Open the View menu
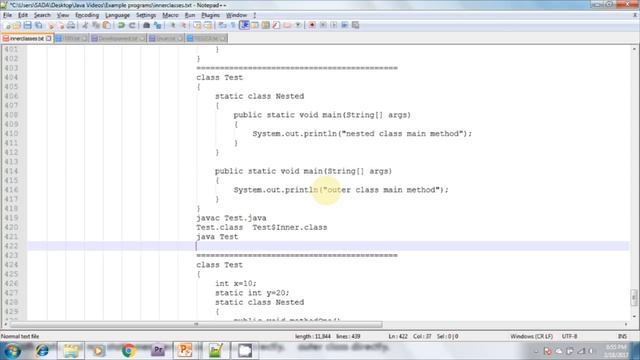This screenshot has width=640, height=360. pos(62,15)
